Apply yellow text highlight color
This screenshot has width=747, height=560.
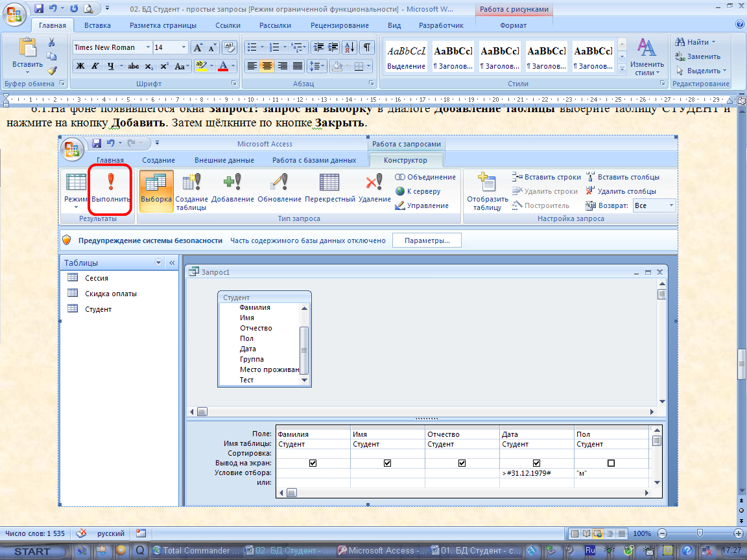201,66
